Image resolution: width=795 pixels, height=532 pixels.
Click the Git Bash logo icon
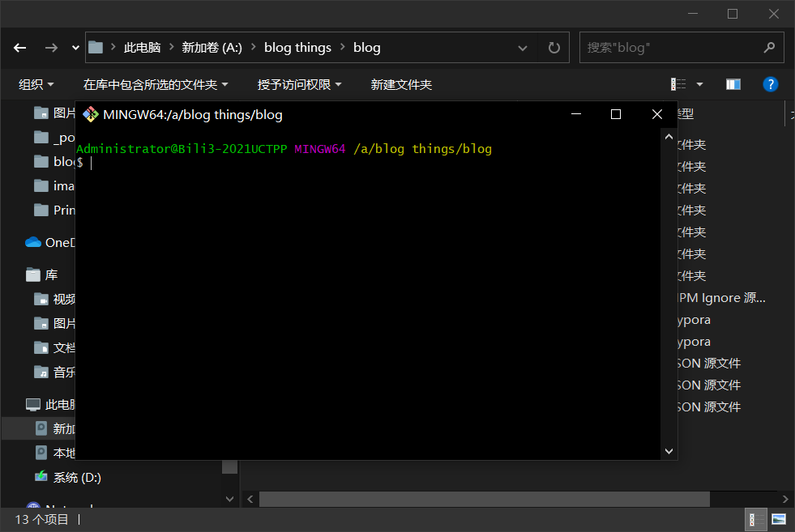click(x=91, y=114)
